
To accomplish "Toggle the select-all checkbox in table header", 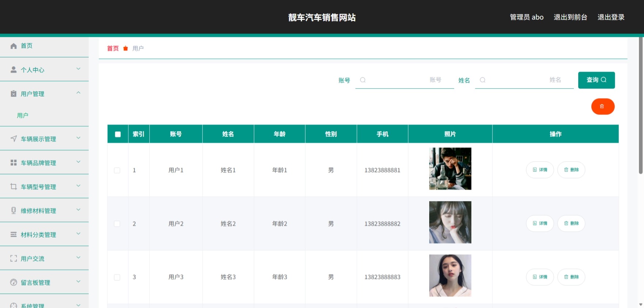I will coord(118,134).
